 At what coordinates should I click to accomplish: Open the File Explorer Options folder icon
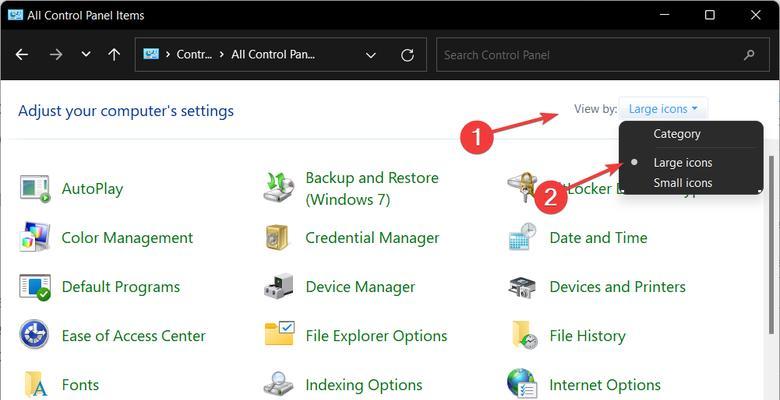[280, 333]
